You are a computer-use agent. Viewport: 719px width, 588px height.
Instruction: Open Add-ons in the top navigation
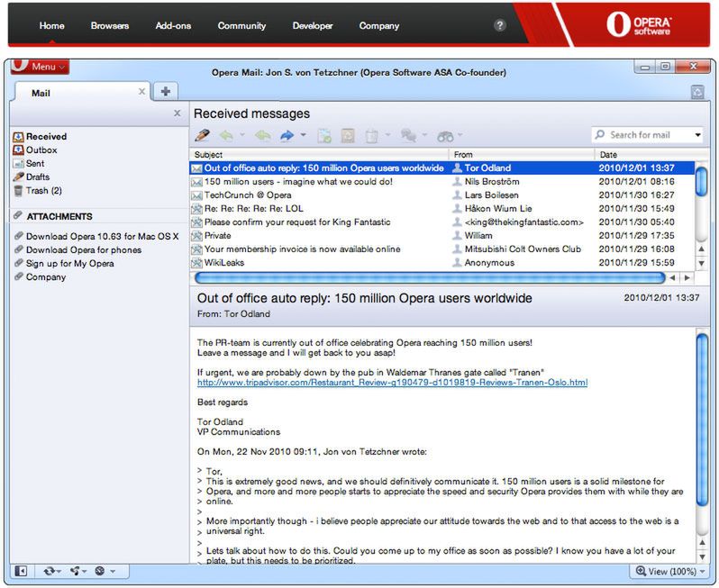coord(173,26)
